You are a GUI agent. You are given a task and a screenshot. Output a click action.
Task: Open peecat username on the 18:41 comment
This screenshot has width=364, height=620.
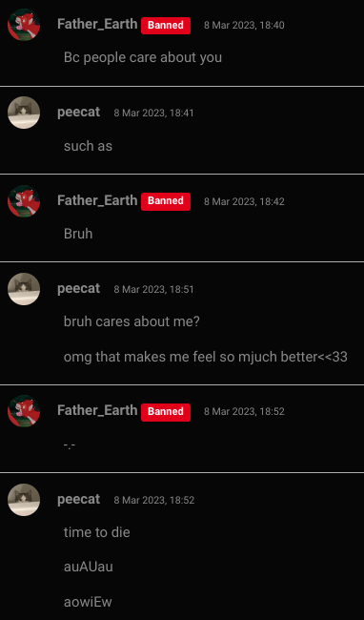pyautogui.click(x=78, y=113)
